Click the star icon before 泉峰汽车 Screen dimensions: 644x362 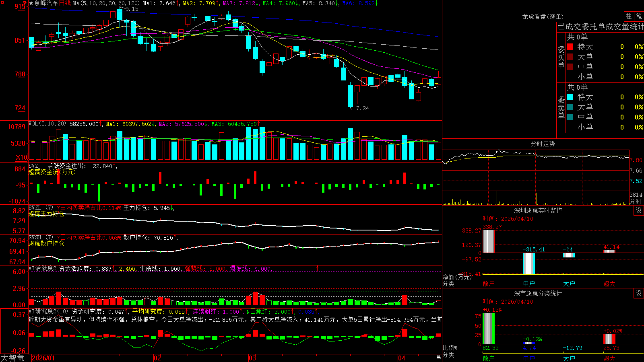click(x=31, y=3)
